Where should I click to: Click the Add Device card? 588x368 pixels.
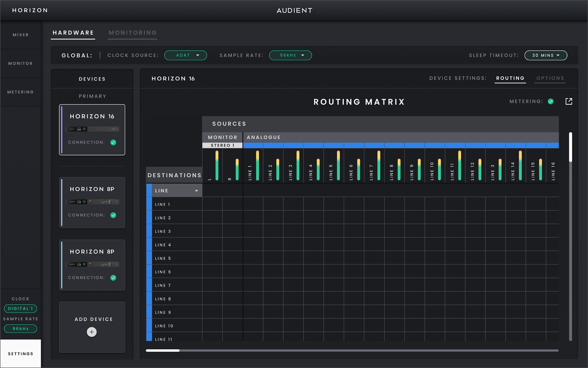pos(92,327)
